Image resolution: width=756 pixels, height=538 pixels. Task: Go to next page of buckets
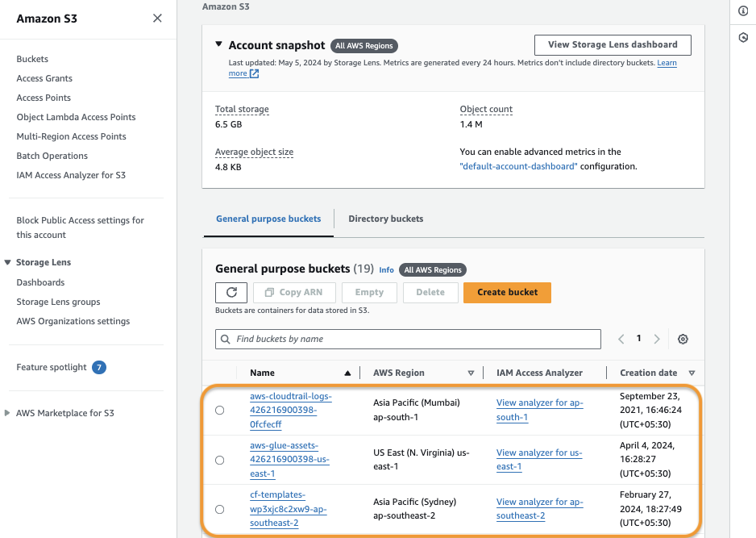(x=657, y=340)
